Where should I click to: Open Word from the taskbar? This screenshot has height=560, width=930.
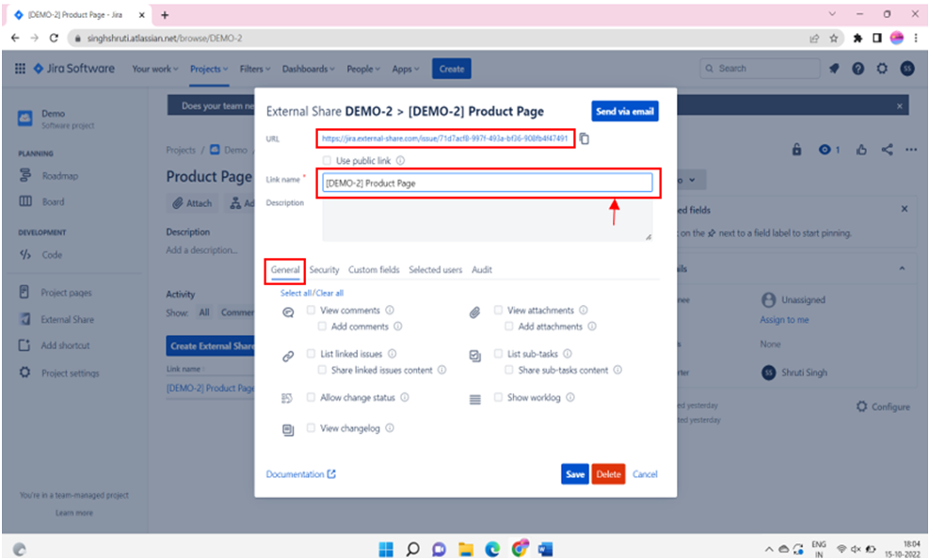tap(546, 550)
